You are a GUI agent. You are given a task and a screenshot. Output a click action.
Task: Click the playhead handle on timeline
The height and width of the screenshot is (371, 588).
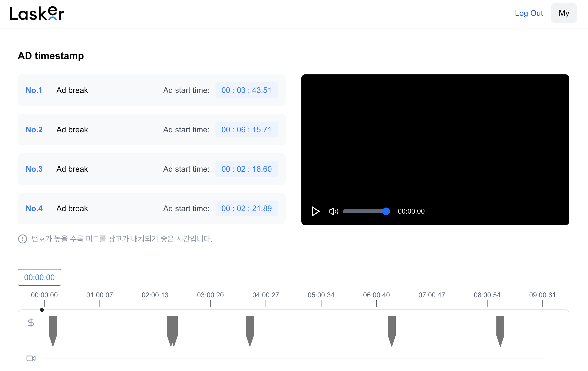tap(42, 310)
